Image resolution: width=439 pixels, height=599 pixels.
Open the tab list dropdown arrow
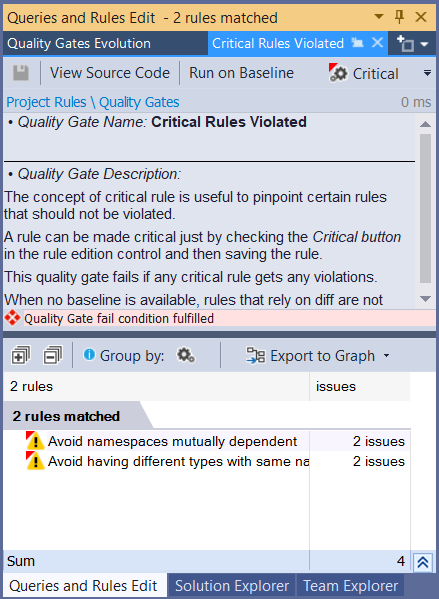[424, 44]
